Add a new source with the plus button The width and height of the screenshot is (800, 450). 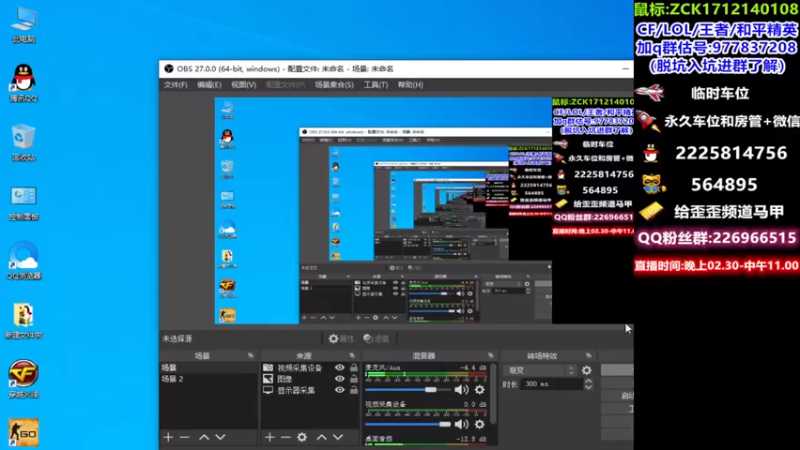(x=269, y=437)
